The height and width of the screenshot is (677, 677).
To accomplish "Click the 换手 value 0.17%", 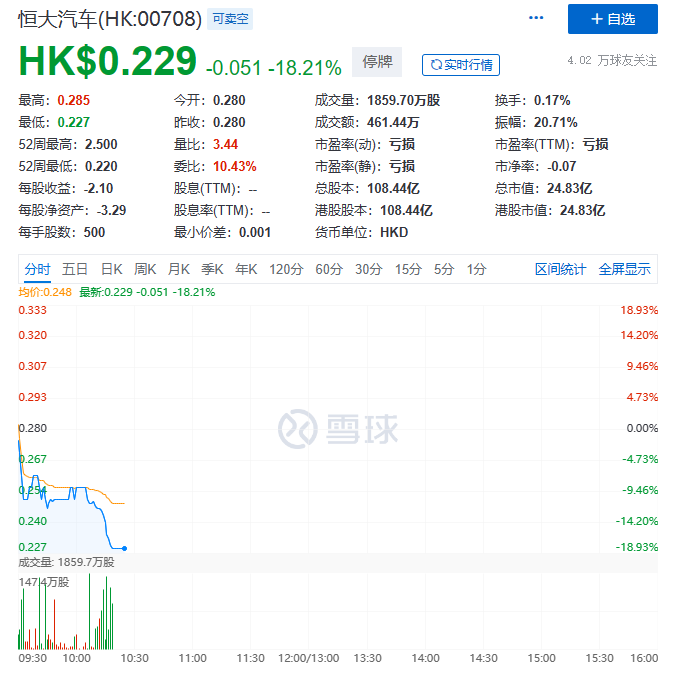I will coord(552,101).
